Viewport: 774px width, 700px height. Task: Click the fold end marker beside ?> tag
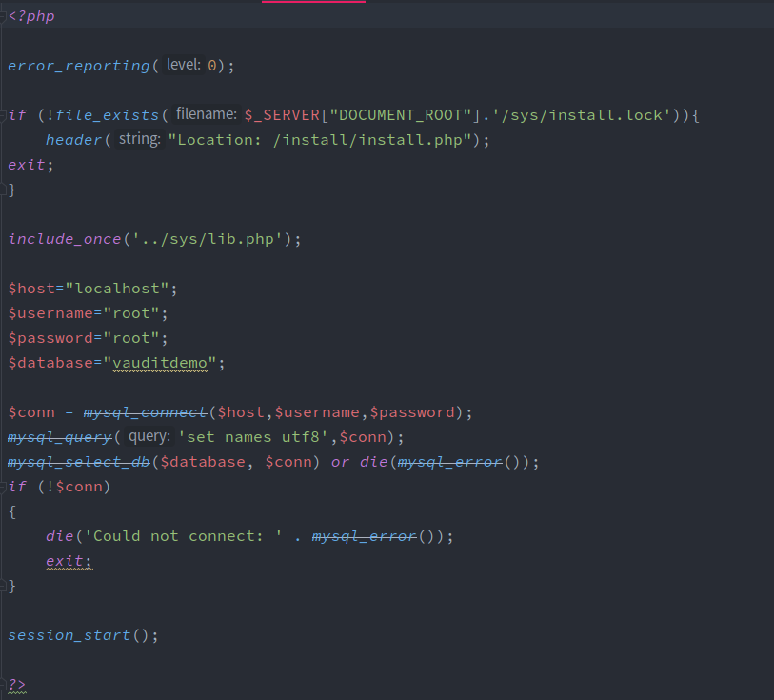5,685
